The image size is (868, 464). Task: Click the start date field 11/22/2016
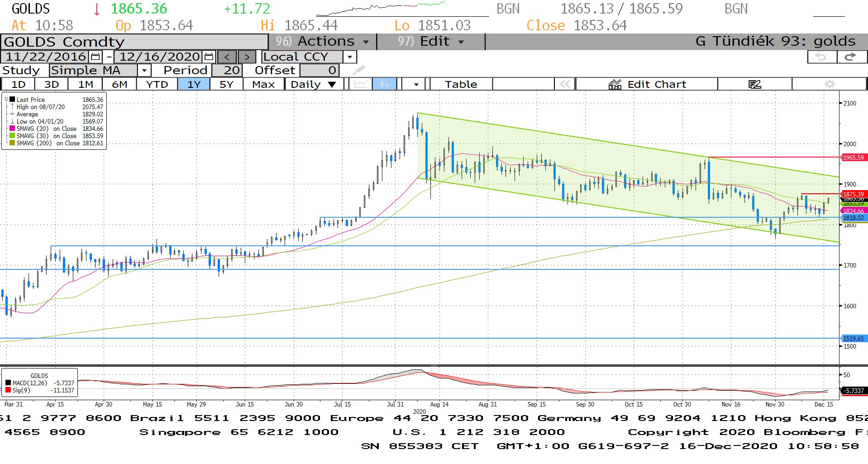tap(45, 57)
